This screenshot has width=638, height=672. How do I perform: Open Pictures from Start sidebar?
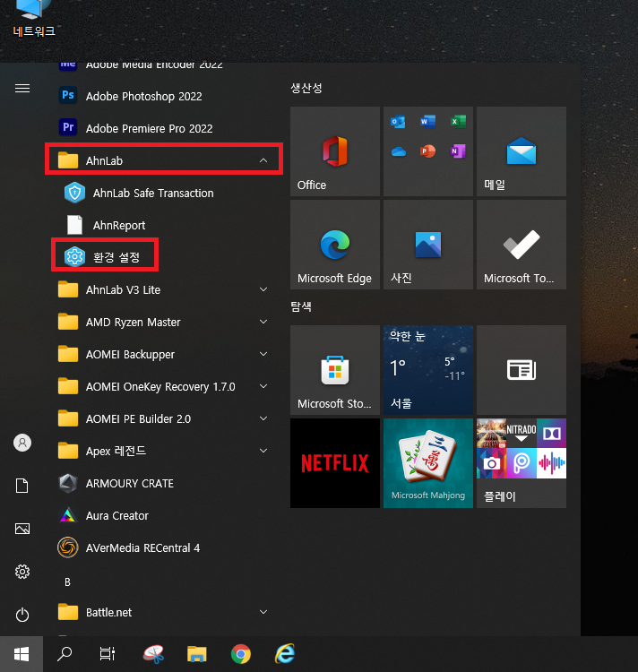pos(22,529)
